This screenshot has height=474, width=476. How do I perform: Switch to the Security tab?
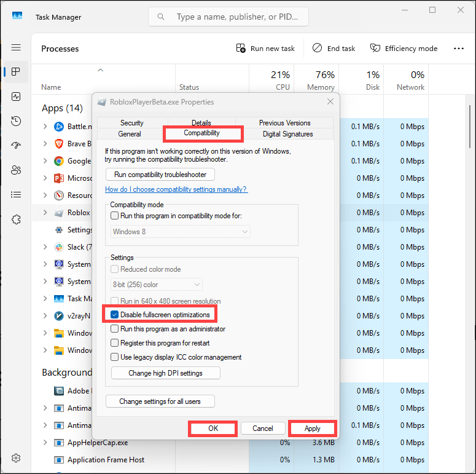click(132, 123)
